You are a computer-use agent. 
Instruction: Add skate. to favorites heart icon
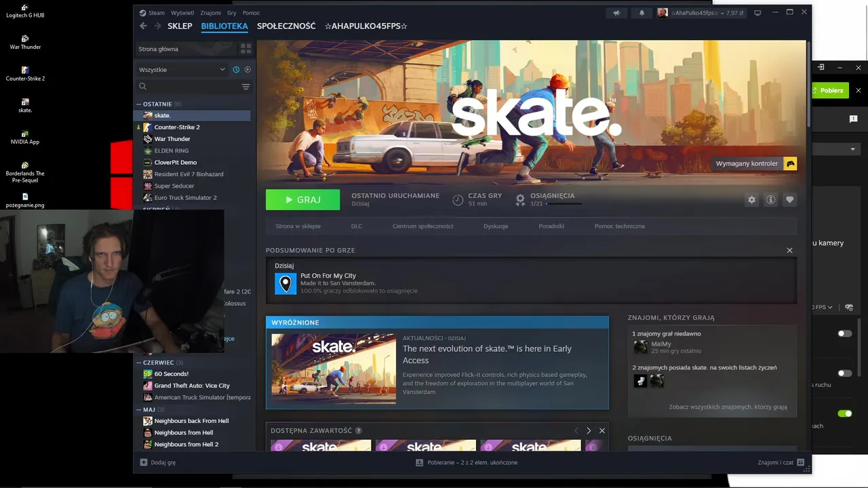789,200
